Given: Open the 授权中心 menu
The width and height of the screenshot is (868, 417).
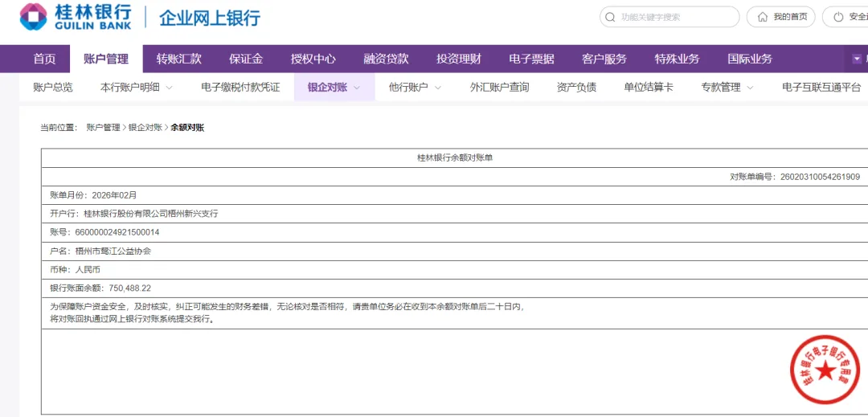Looking at the screenshot, I should tap(313, 59).
